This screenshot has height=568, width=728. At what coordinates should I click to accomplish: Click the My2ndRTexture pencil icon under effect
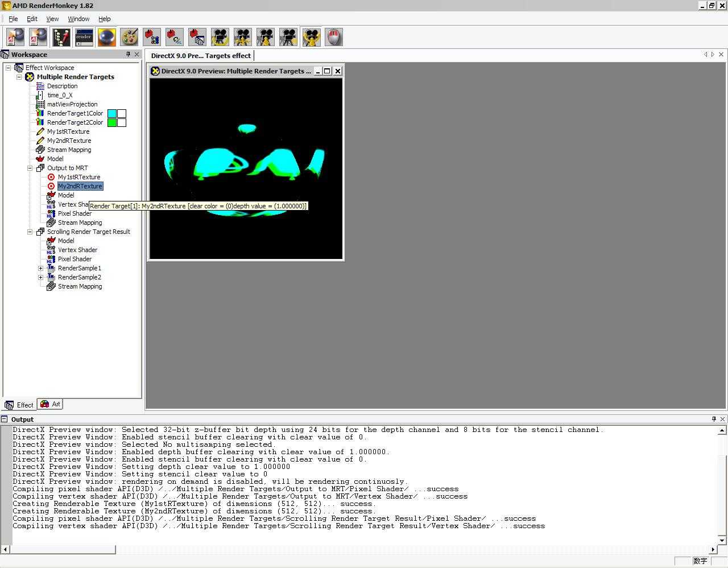(40, 141)
